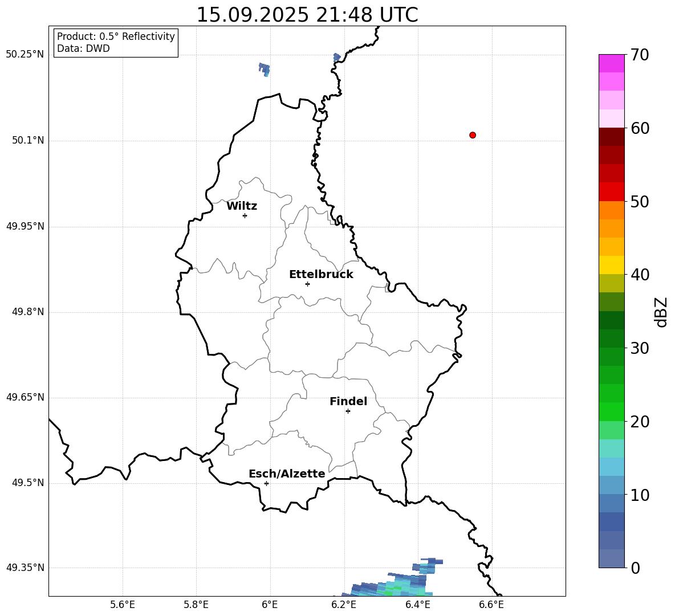Screen dimensions: 675x616
Task: Click the dark red colorbar segment below 60
Action: pyautogui.click(x=611, y=137)
